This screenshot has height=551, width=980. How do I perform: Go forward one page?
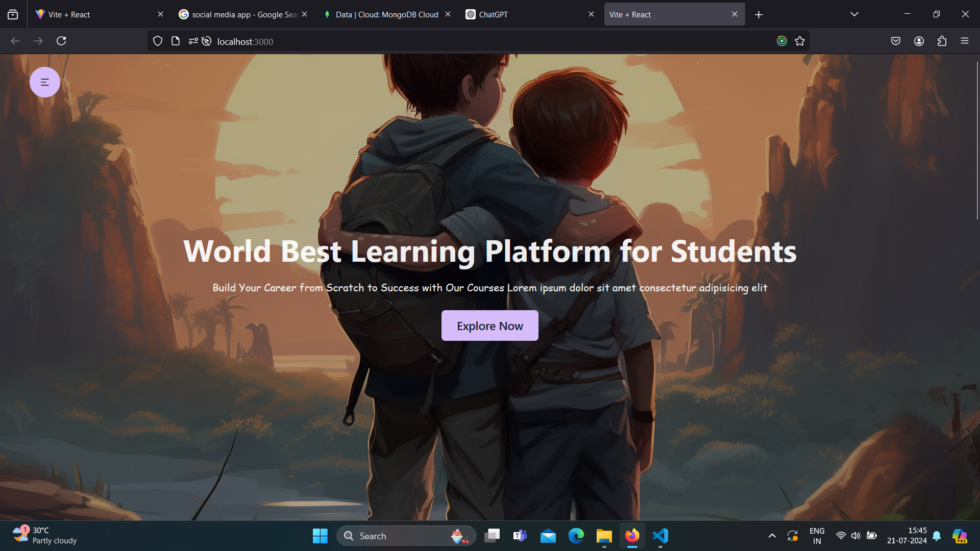(x=38, y=41)
